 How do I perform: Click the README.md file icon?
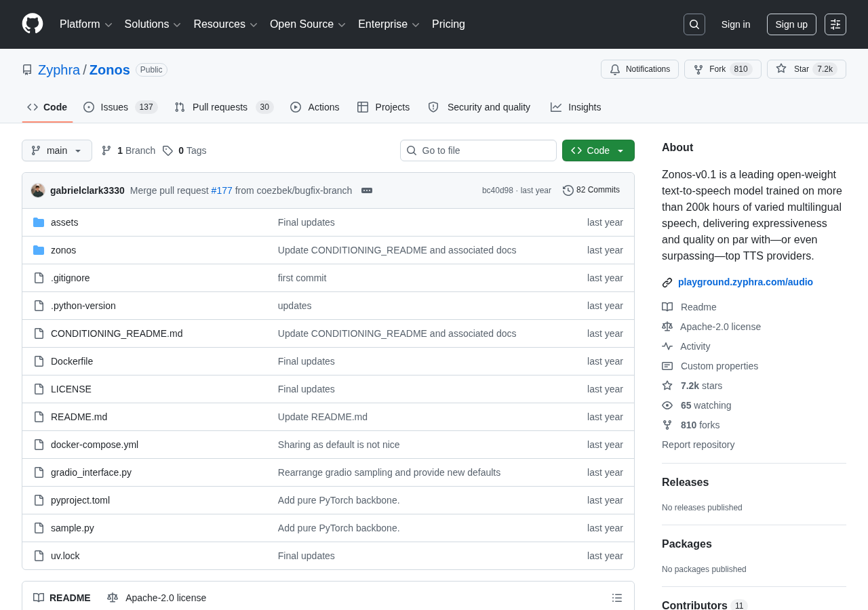39,417
